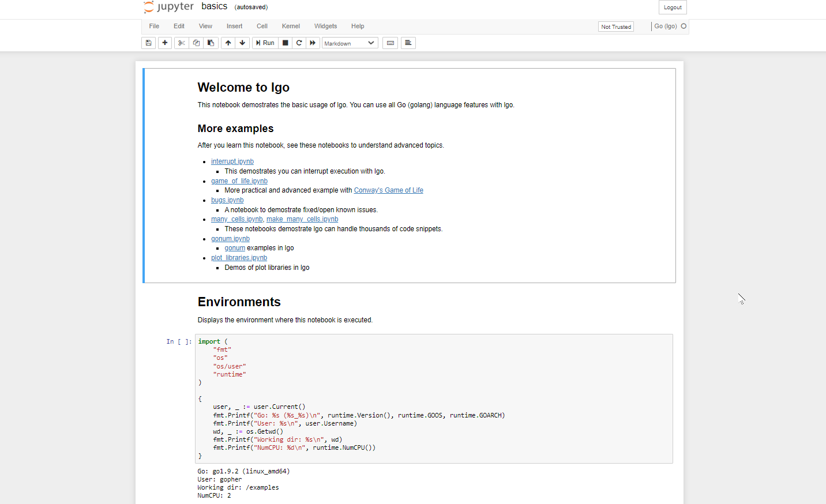Move selected cell down arrow

tap(242, 43)
